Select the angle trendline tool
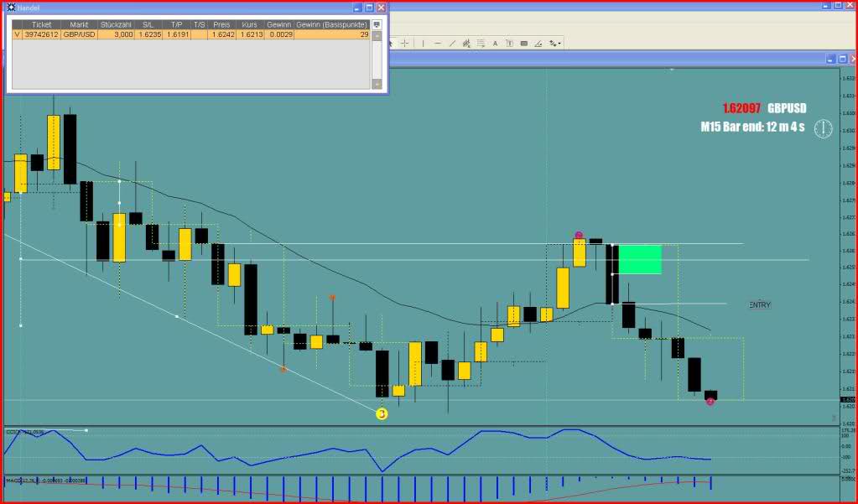Screen dimensions: 858x504 [538, 44]
